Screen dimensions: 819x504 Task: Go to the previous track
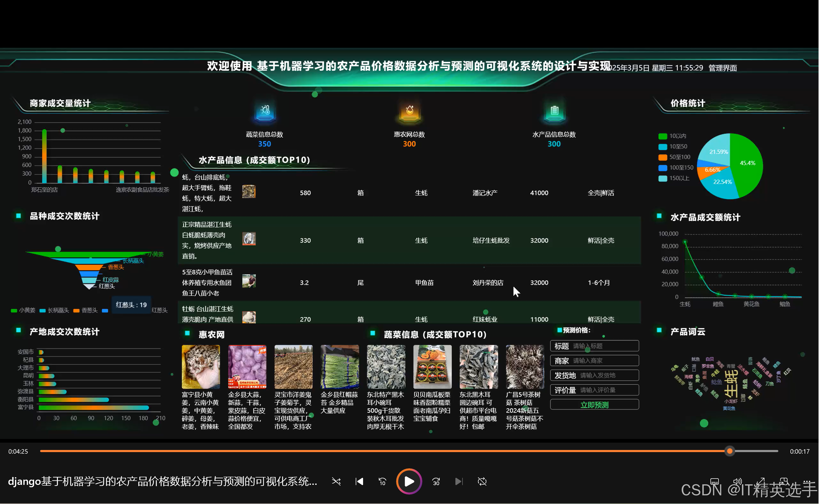359,482
